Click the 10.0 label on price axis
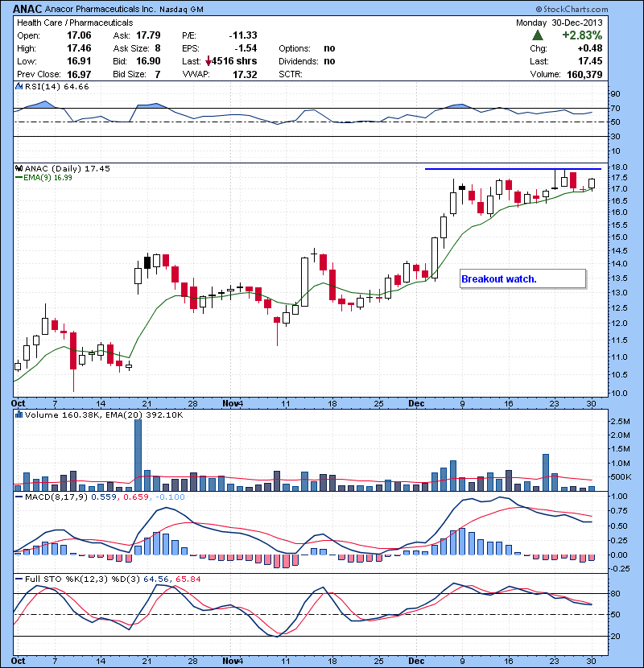Image resolution: width=644 pixels, height=668 pixels. (x=619, y=393)
